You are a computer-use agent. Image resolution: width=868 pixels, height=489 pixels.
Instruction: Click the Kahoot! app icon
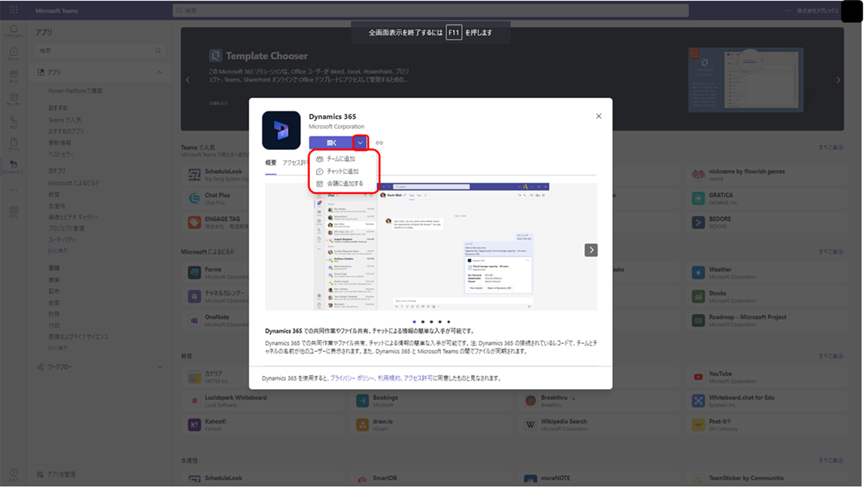click(x=194, y=425)
